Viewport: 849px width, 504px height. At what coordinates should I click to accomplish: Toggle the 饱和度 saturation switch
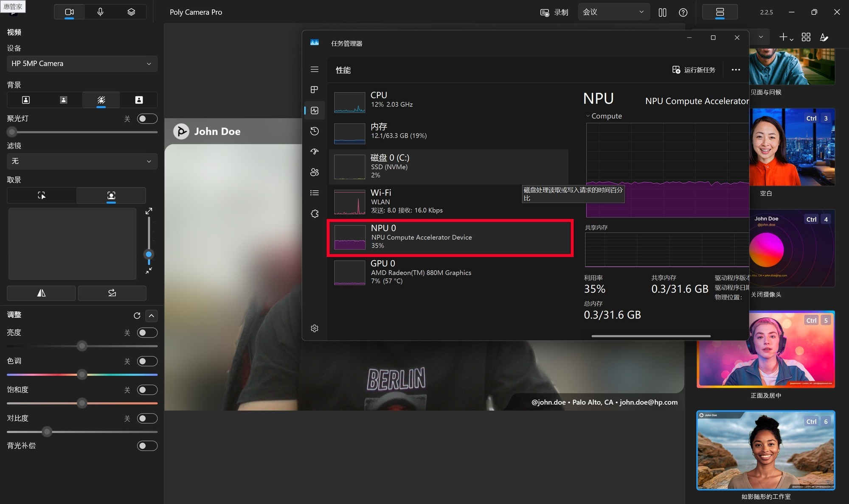(147, 390)
